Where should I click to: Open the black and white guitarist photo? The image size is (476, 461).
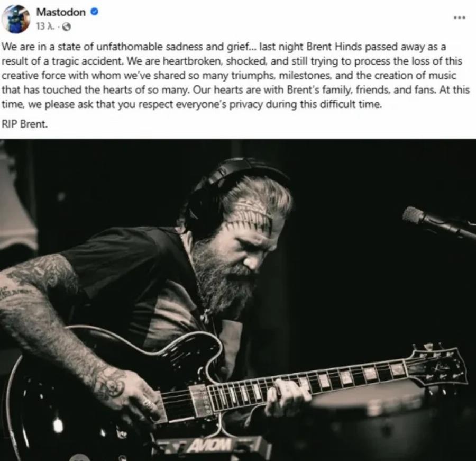(238, 300)
